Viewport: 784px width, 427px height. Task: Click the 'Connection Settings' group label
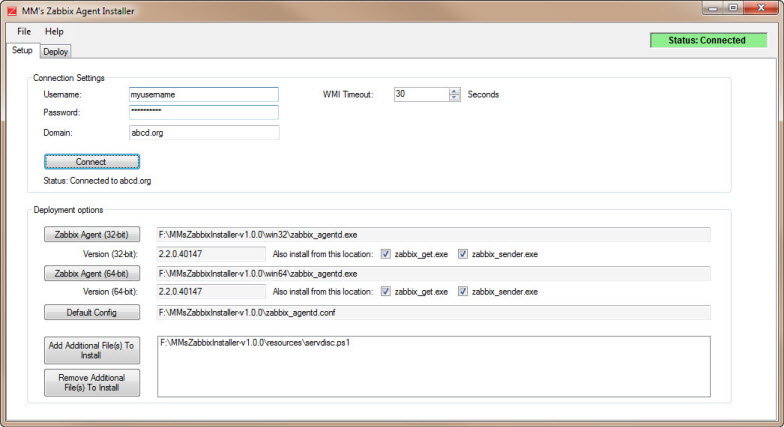point(68,78)
